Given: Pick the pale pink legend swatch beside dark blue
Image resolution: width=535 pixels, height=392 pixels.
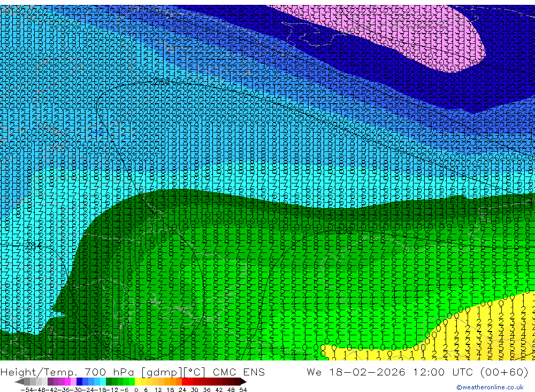Looking at the screenshot, I should [x=73, y=382].
